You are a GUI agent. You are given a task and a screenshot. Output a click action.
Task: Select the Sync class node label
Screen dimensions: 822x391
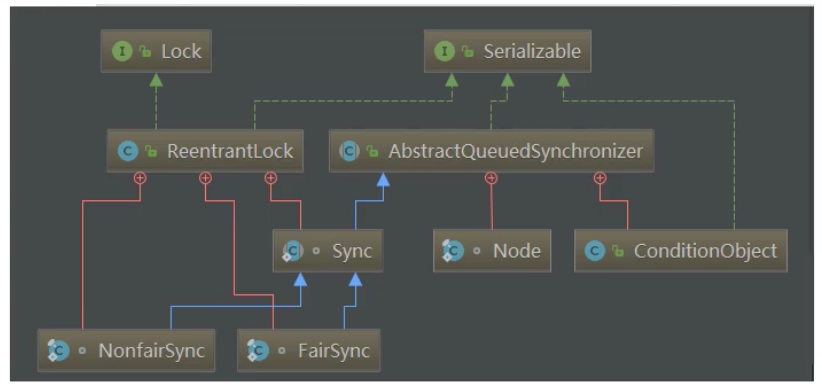[352, 251]
